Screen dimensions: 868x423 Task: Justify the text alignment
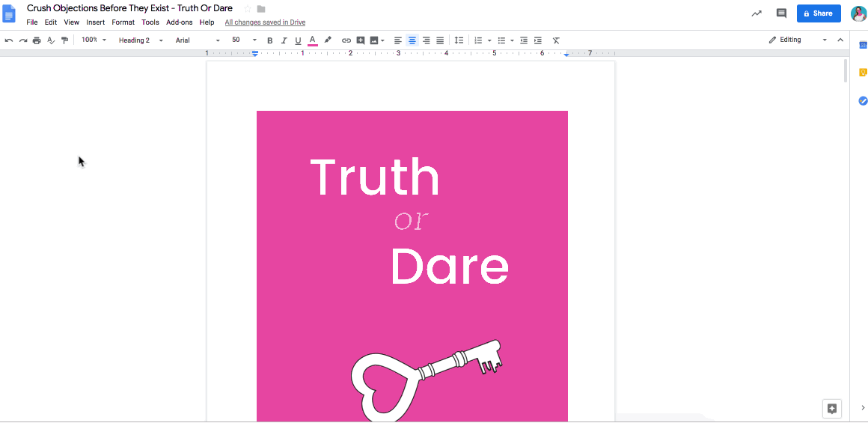[x=440, y=40]
